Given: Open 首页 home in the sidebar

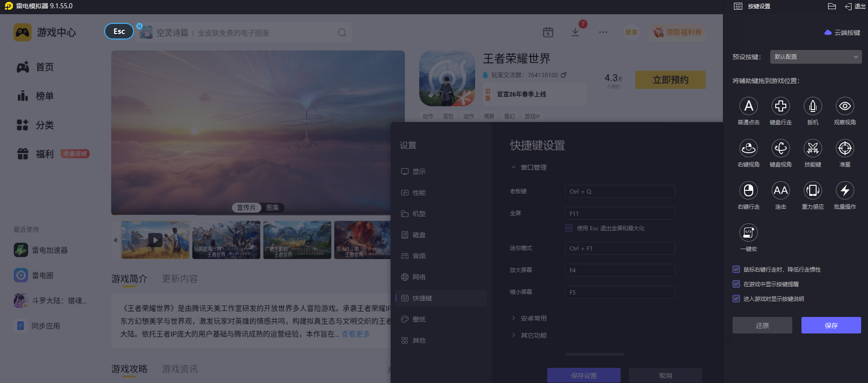Looking at the screenshot, I should pos(35,67).
